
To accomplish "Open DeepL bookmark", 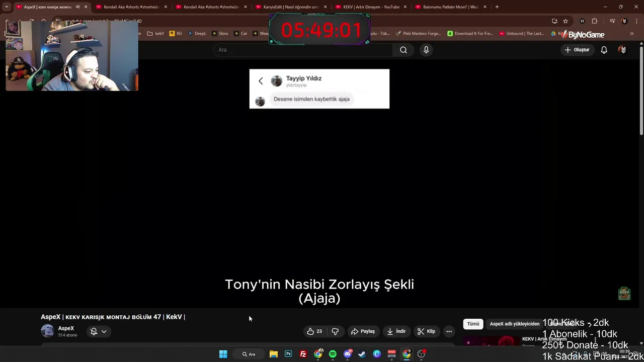I will pyautogui.click(x=197, y=34).
